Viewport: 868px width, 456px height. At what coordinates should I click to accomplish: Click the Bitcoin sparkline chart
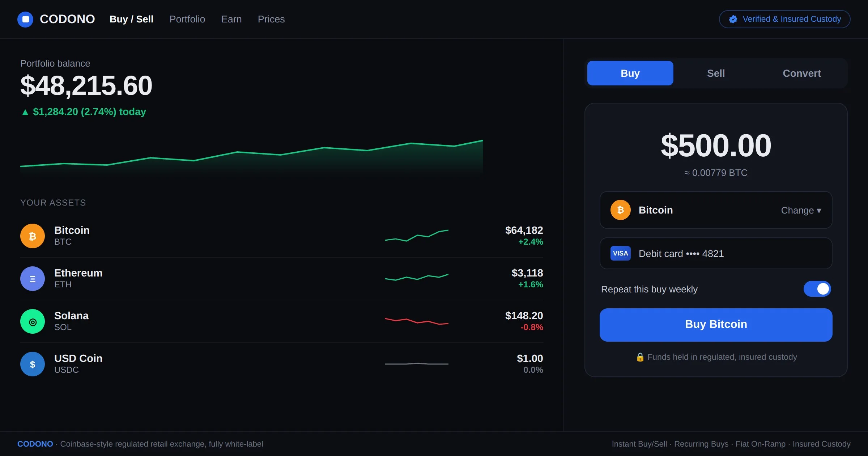417,236
